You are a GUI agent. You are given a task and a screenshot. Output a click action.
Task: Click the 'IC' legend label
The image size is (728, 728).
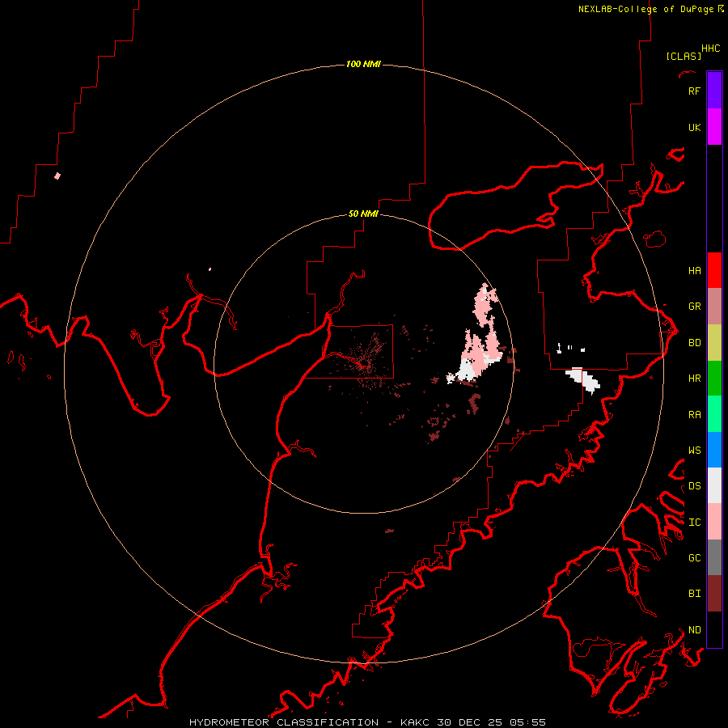[694, 523]
